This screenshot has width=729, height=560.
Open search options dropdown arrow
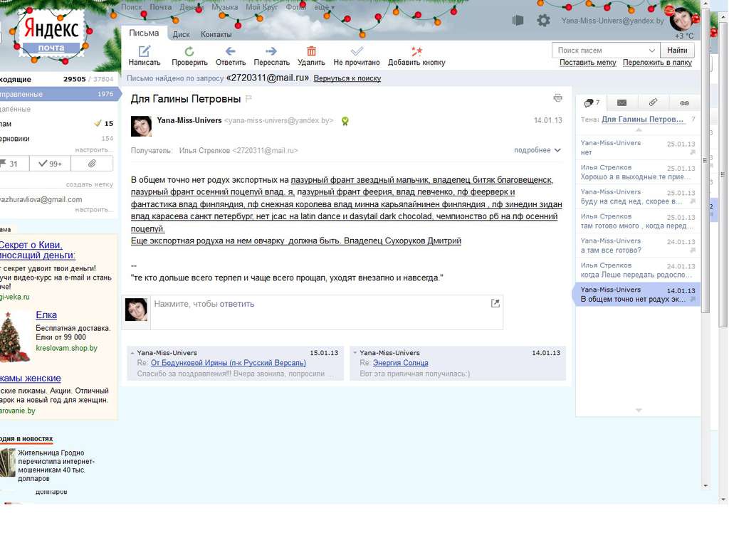coord(652,51)
